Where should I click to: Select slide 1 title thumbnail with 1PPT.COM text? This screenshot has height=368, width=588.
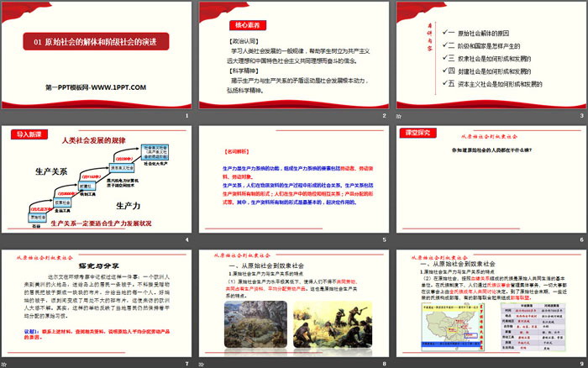(97, 55)
